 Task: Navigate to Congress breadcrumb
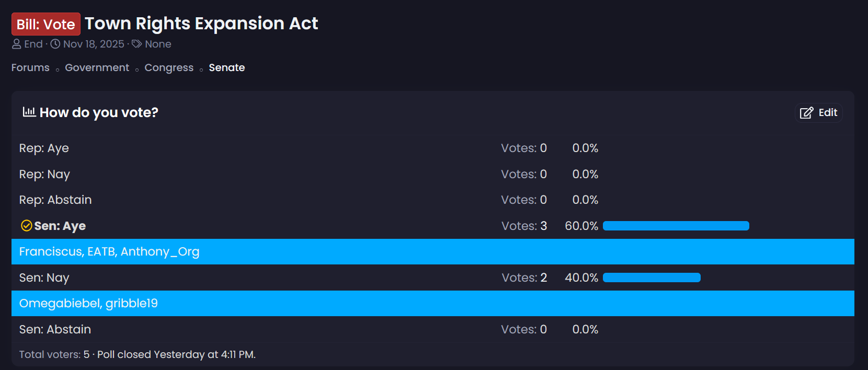(169, 67)
